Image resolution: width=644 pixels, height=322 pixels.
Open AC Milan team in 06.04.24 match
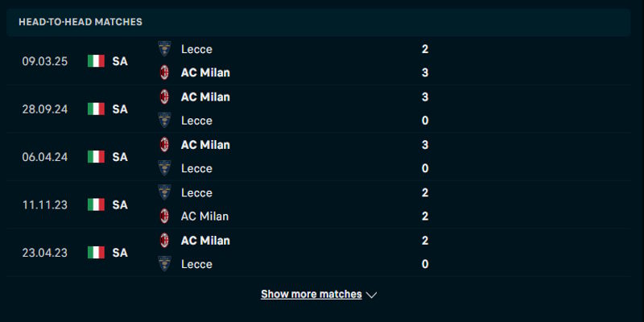pos(205,145)
